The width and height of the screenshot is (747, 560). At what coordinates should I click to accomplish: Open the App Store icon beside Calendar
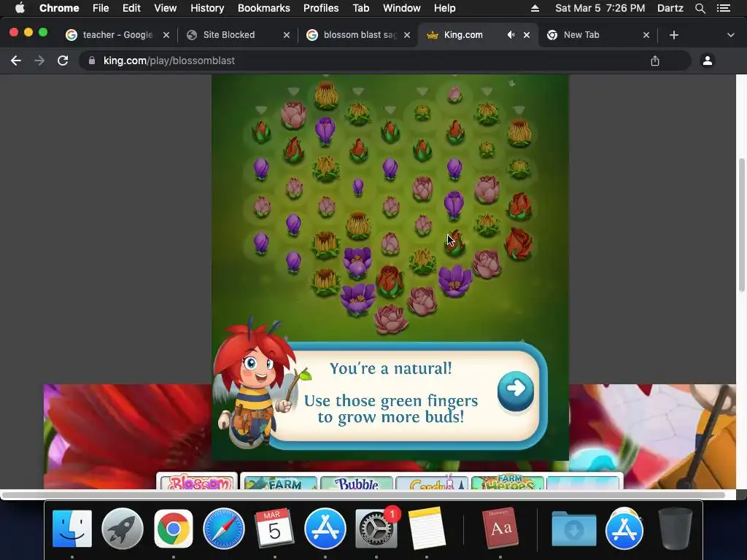coord(325,529)
